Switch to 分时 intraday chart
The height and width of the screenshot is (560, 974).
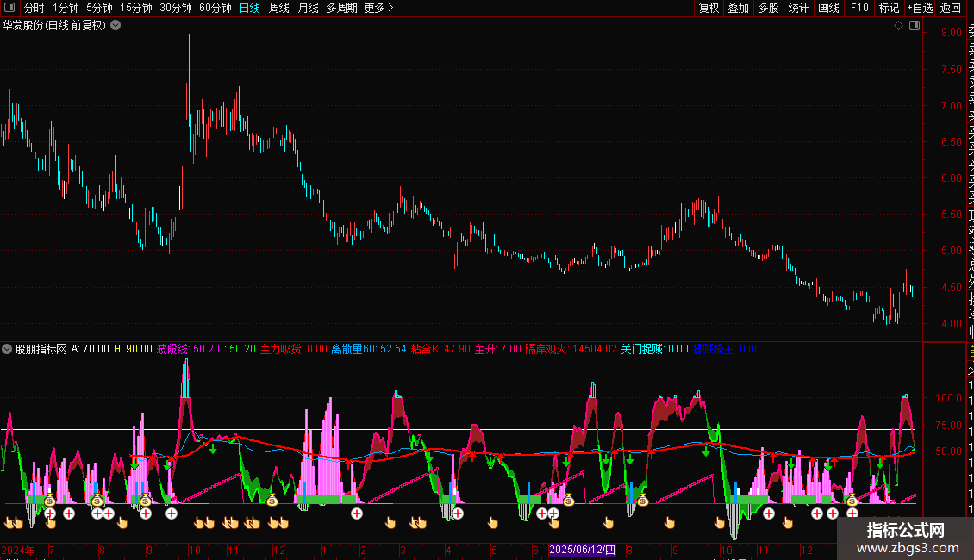coord(34,8)
